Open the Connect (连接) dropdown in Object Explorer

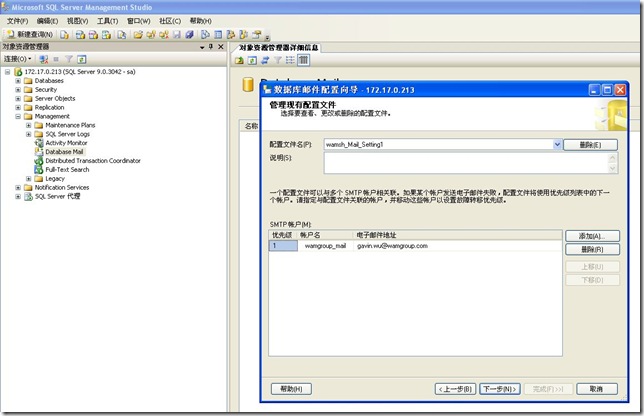18,59
